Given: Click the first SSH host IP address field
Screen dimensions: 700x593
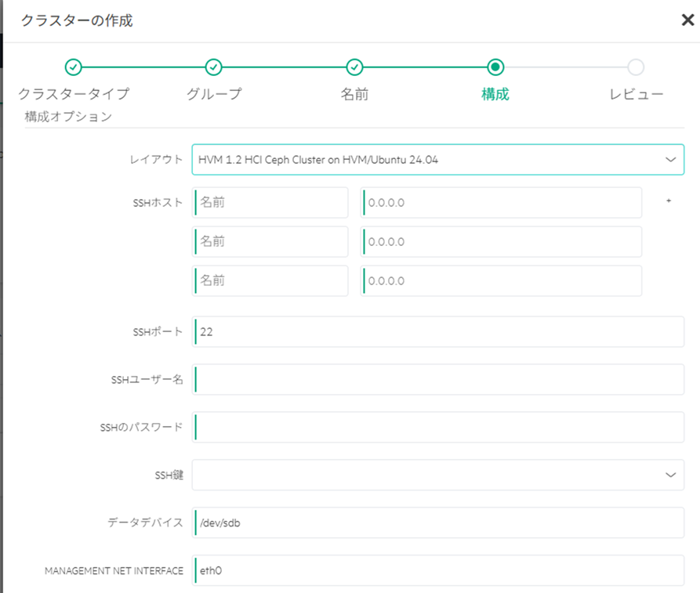Looking at the screenshot, I should [501, 202].
